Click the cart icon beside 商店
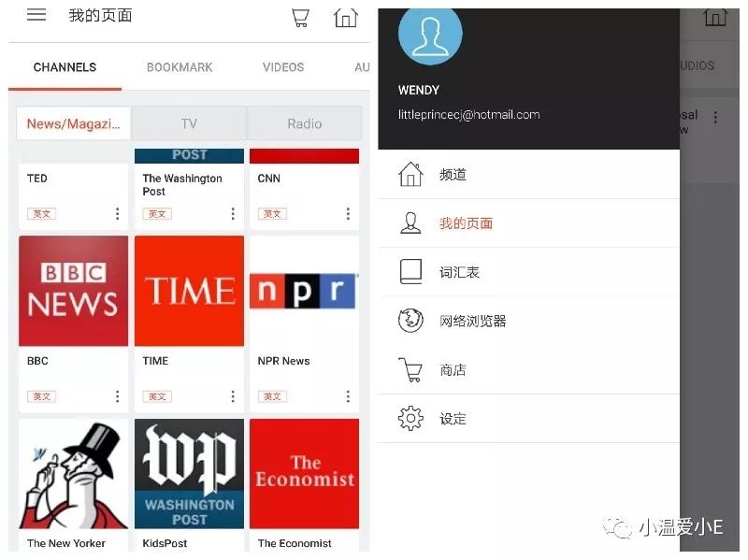 pyautogui.click(x=410, y=369)
